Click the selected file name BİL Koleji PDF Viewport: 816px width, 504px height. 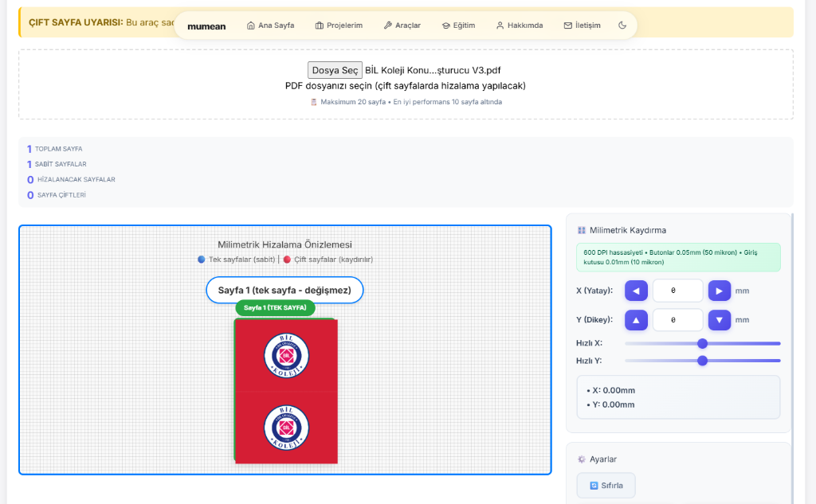(433, 70)
